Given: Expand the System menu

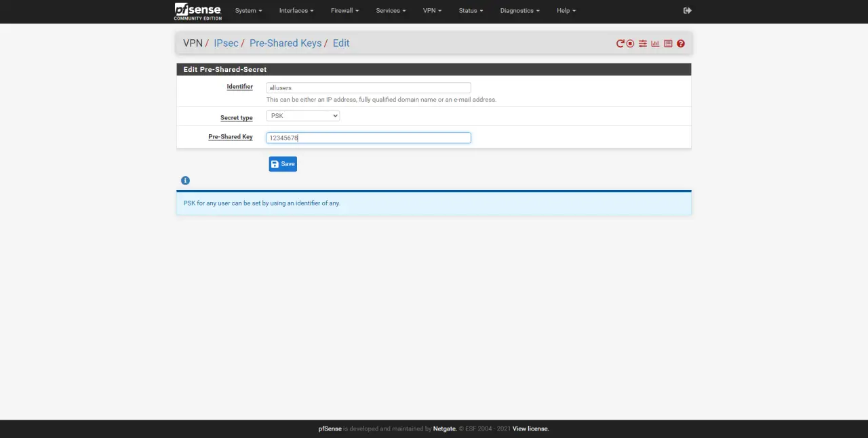Looking at the screenshot, I should (x=248, y=11).
